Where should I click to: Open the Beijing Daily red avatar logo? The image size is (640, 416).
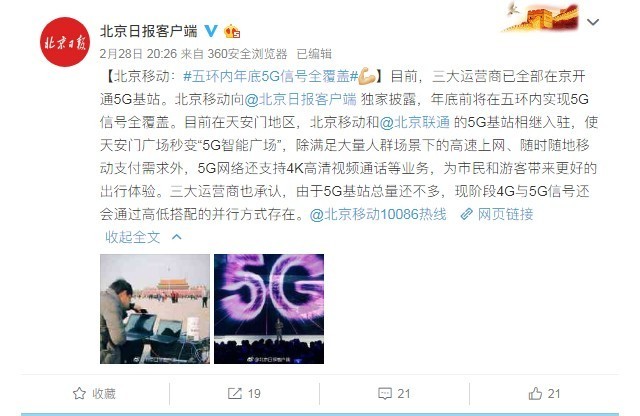pos(64,42)
